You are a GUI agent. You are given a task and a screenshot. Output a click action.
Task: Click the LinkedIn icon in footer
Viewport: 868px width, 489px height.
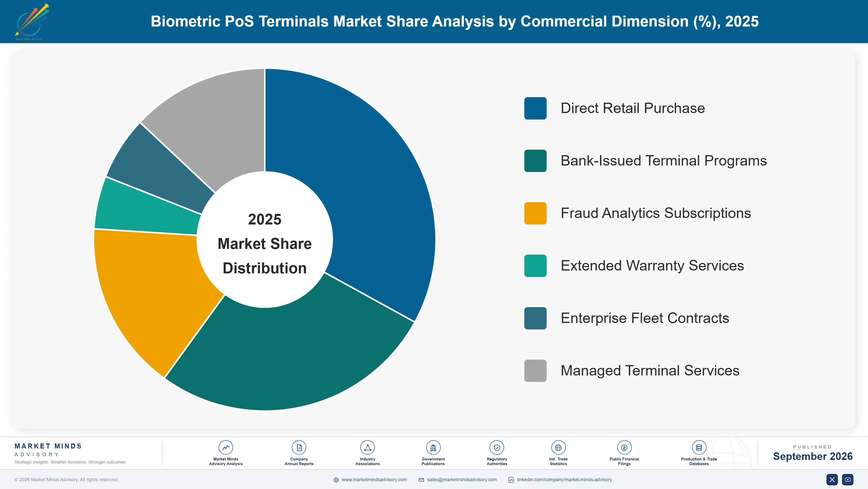point(511,480)
